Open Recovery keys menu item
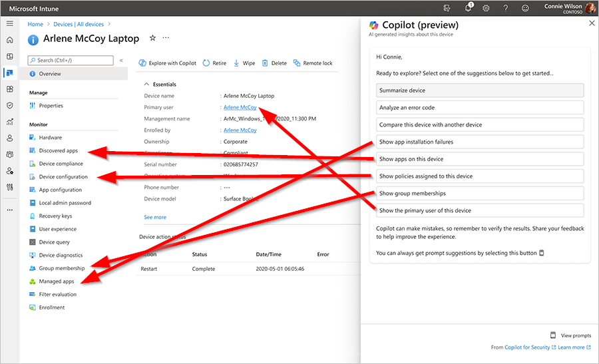Viewport: 599px width, 364px height. pyautogui.click(x=51, y=216)
